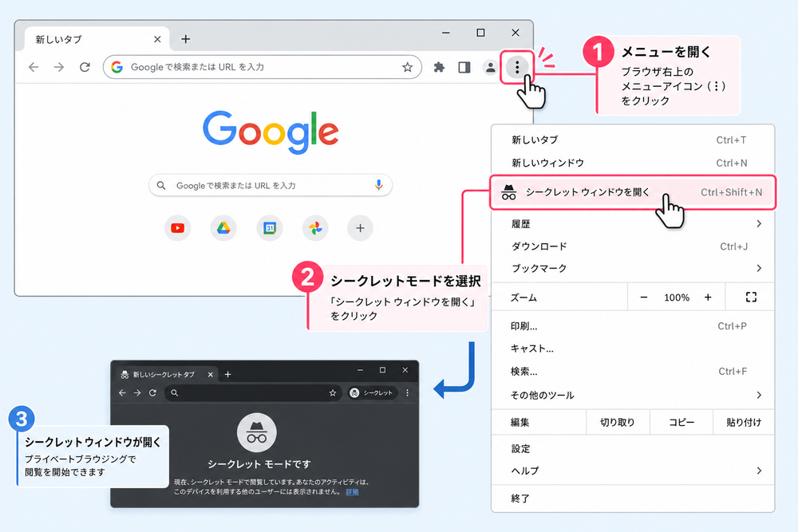The image size is (798, 532).
Task: Expand the ヘルプ submenu
Action: pyautogui.click(x=633, y=471)
